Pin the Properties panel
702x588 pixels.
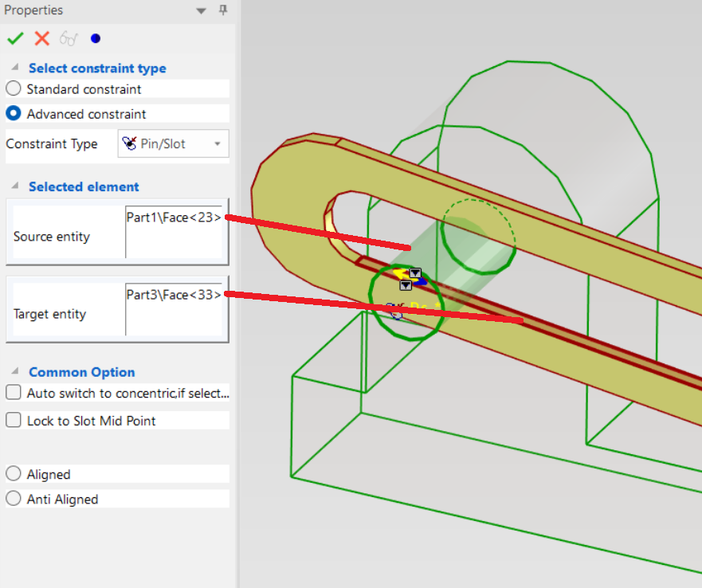[223, 10]
